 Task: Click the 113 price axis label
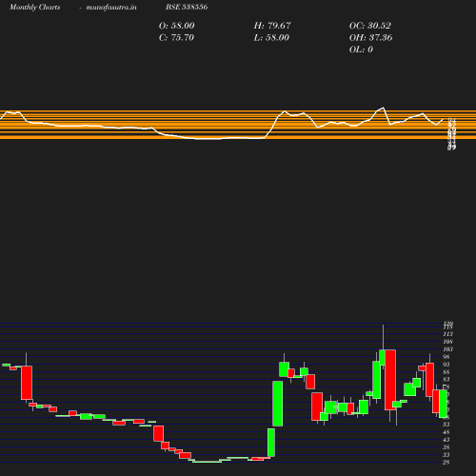[x=447, y=334]
